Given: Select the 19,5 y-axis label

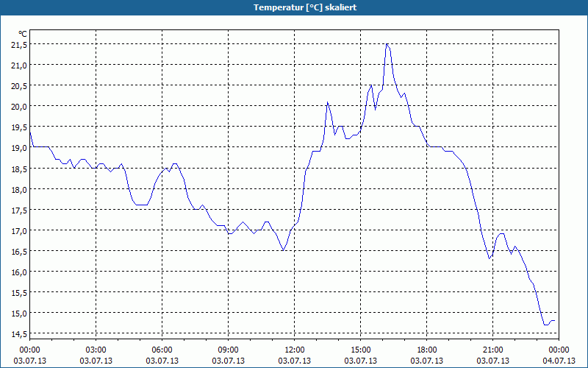Looking at the screenshot, I should (19, 127).
